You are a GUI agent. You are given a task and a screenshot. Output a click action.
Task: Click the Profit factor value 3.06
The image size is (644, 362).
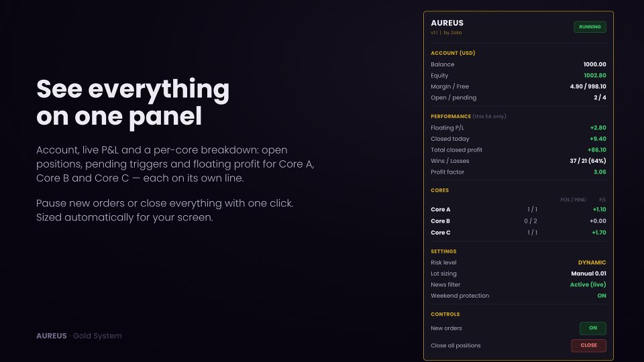600,172
